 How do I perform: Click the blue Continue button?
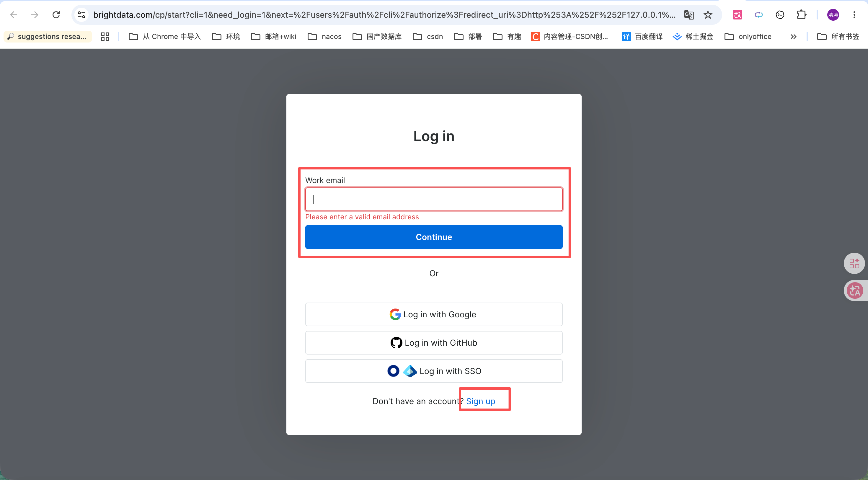pyautogui.click(x=434, y=237)
